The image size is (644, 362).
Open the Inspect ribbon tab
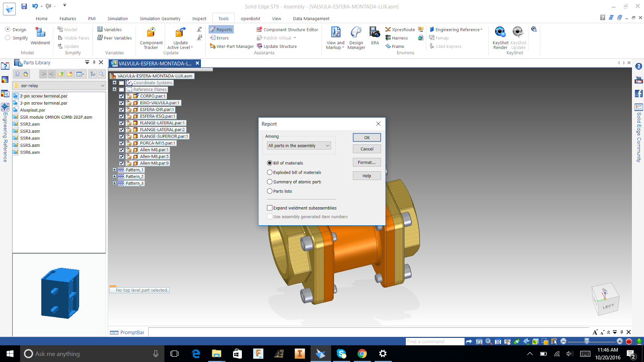[199, 19]
